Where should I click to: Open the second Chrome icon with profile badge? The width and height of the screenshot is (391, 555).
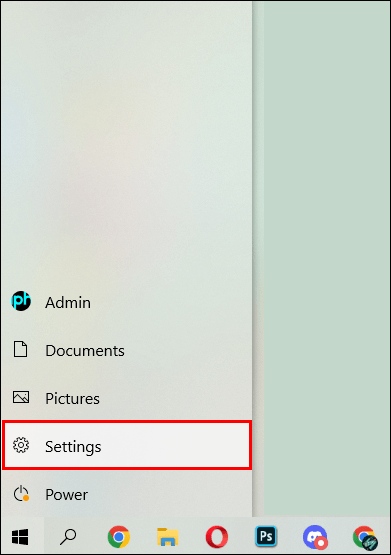pos(365,537)
